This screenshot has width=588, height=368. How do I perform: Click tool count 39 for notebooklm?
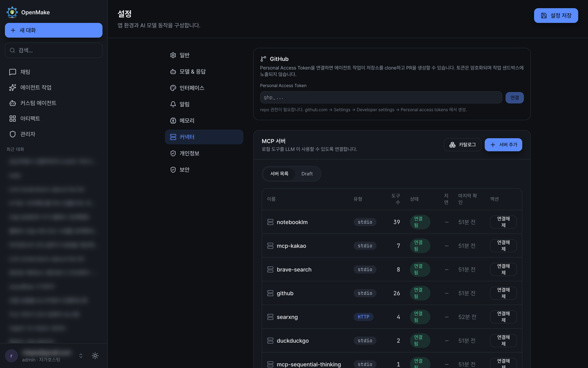396,222
